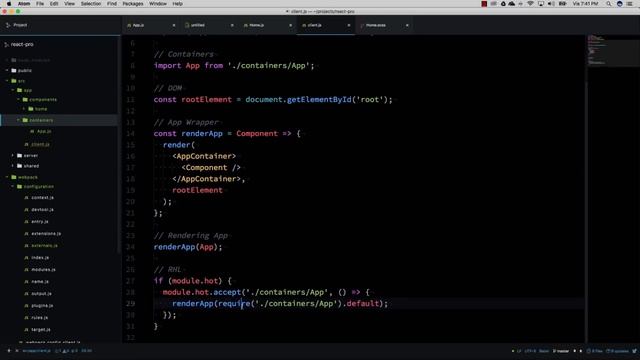This screenshot has height=360, width=640.
Task: Switch to the untitled tab
Action: [x=209, y=25]
